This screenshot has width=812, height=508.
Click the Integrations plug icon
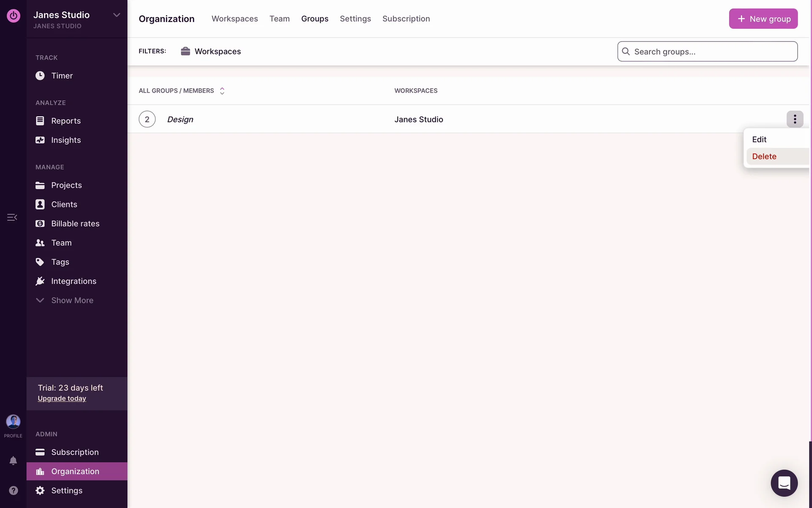[x=40, y=281]
